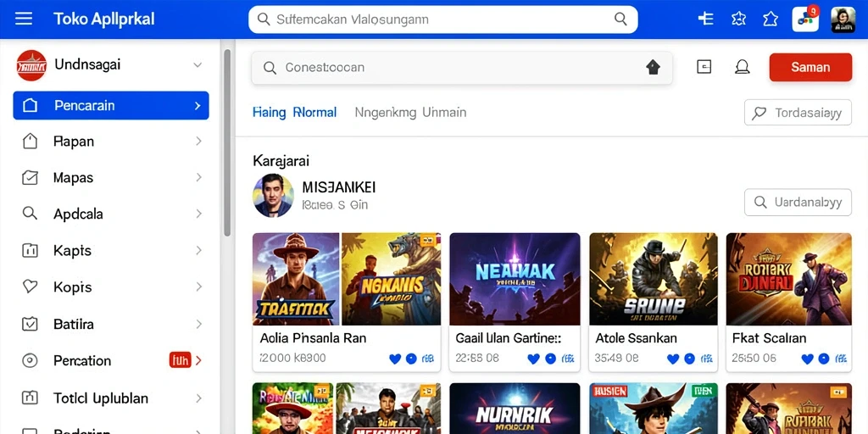
Task: Open the SRUNE game thumbnail
Action: [x=654, y=279]
